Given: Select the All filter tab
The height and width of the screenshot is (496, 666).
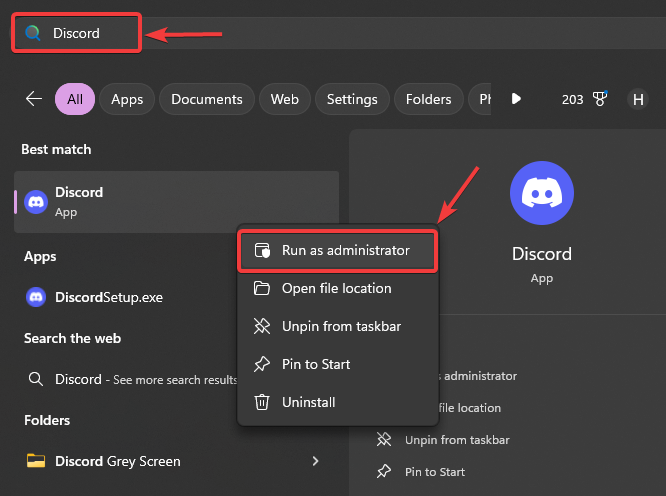Looking at the screenshot, I should click(x=75, y=99).
